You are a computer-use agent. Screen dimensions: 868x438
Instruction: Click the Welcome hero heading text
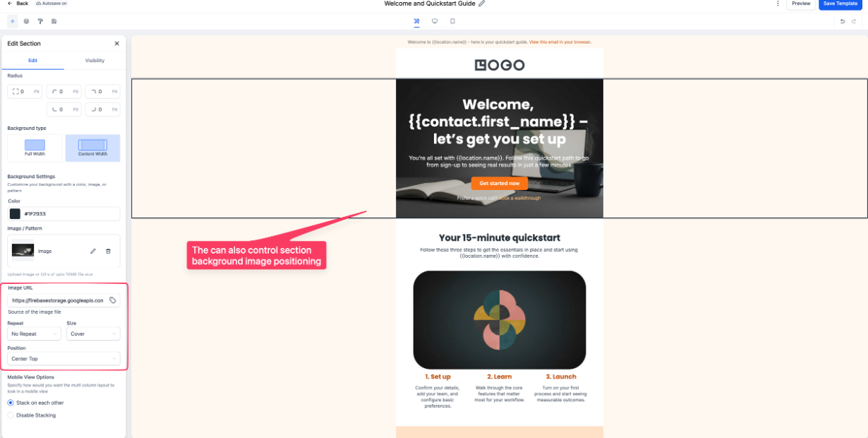coord(500,122)
